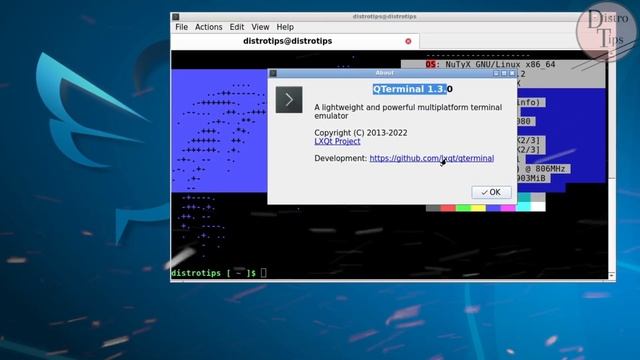Open the File menu

182,27
